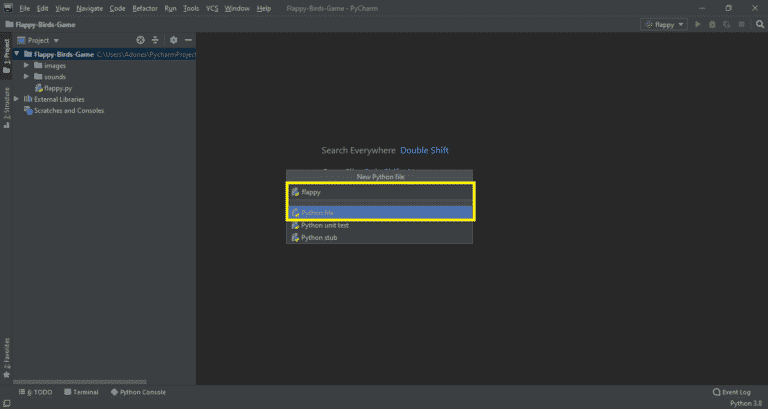The width and height of the screenshot is (768, 409).
Task: Toggle tool window bars icon bottom-left
Action: [6, 404]
